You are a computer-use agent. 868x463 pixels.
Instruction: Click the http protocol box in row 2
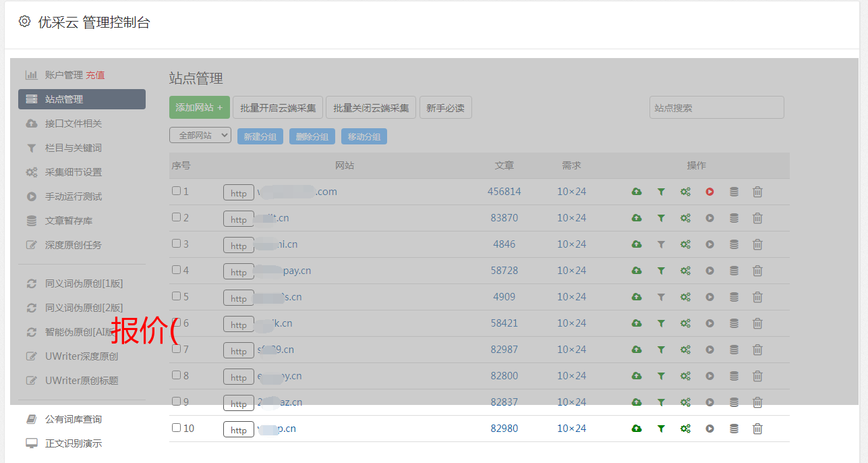[238, 219]
